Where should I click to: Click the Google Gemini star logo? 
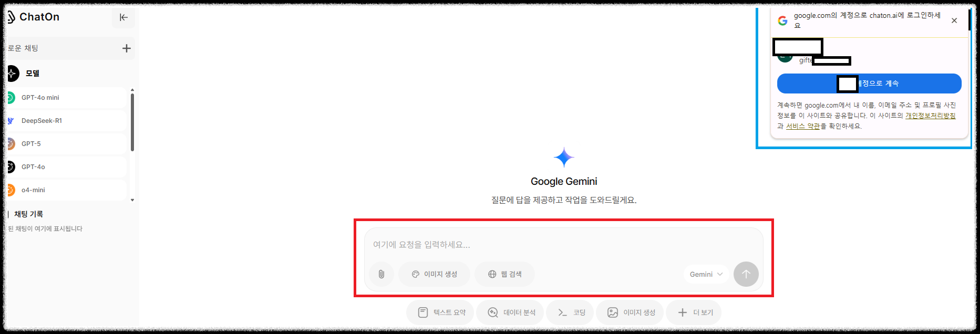[564, 157]
